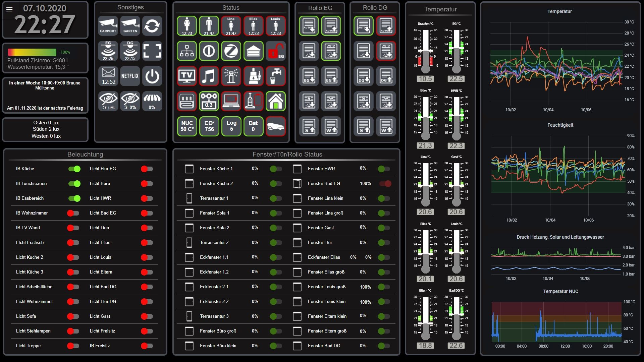Toggle Licht Flur EG switch
Image resolution: width=644 pixels, height=362 pixels.
pos(147,169)
